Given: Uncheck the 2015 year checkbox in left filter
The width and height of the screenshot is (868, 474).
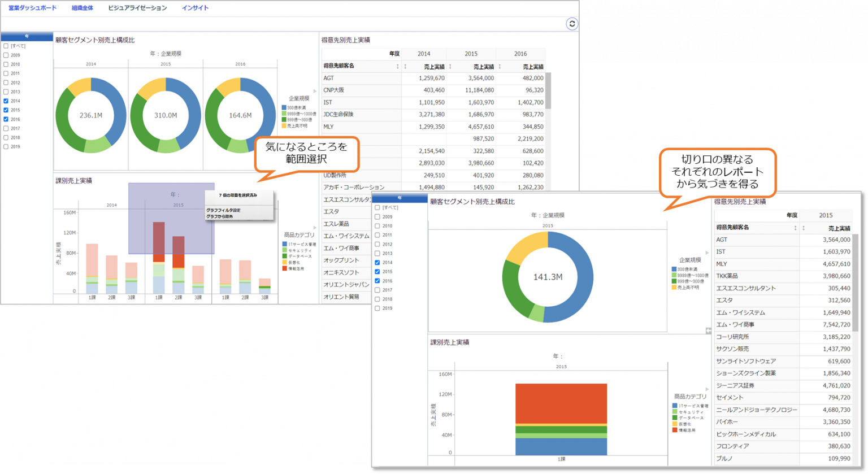Looking at the screenshot, I should point(6,110).
